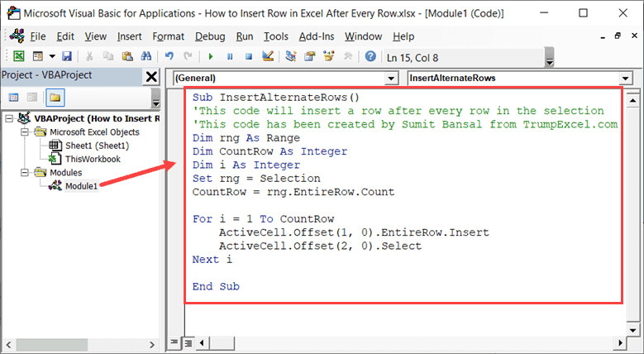
Task: Open the Debug menu
Action: coord(210,36)
